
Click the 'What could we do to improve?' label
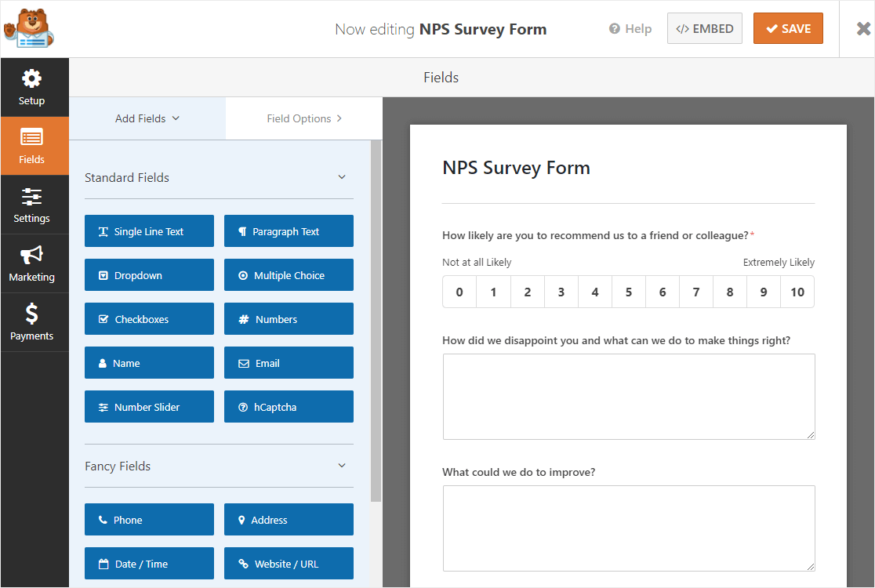click(x=518, y=472)
